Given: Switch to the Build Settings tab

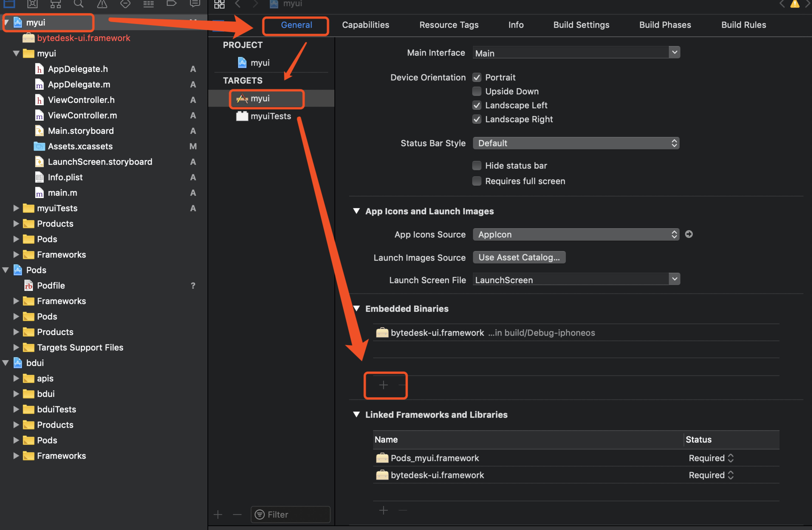Looking at the screenshot, I should pos(581,25).
